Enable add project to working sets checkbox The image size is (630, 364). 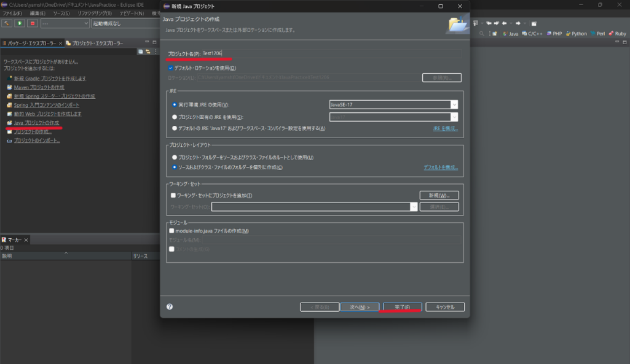(173, 195)
